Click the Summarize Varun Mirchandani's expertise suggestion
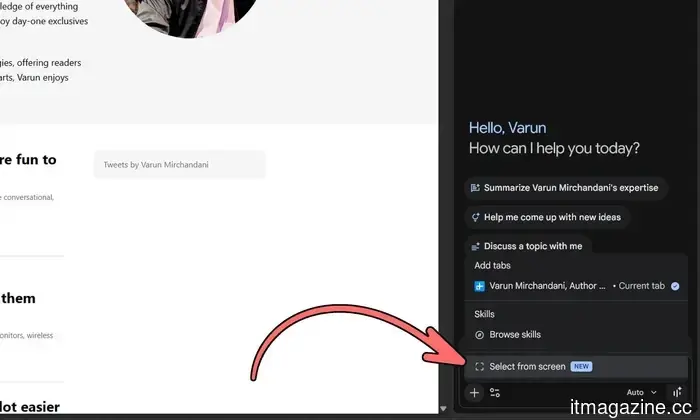 tap(566, 188)
